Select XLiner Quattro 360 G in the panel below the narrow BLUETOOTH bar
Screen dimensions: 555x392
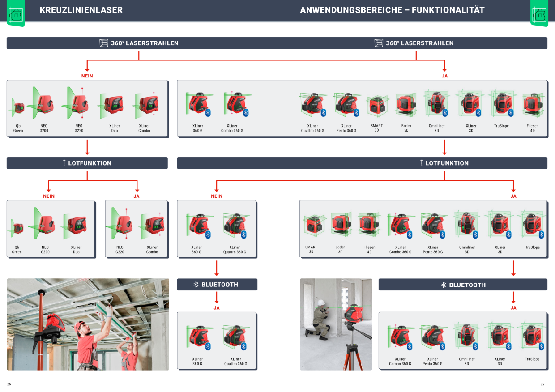(235, 337)
